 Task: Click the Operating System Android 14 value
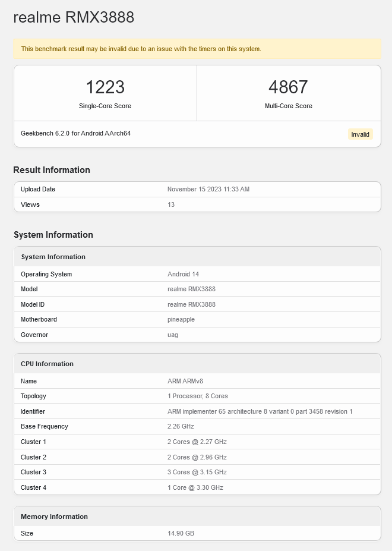(183, 274)
